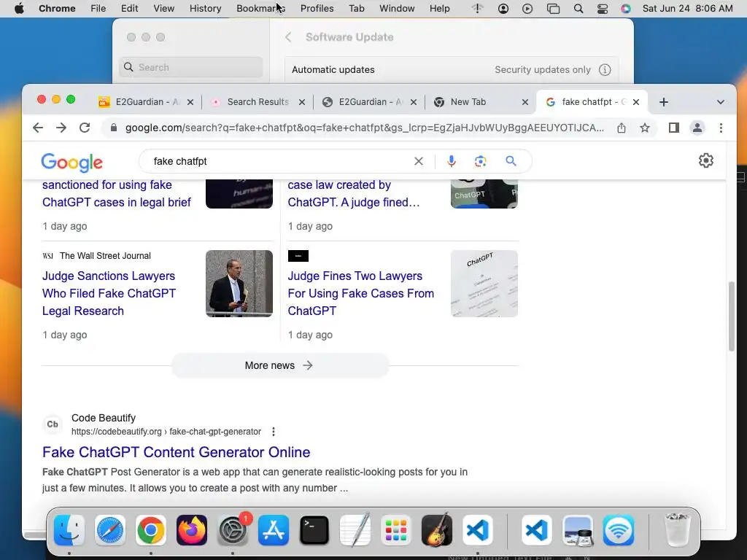This screenshot has width=747, height=560.
Task: Open the Chrome side panel
Action: (x=673, y=128)
